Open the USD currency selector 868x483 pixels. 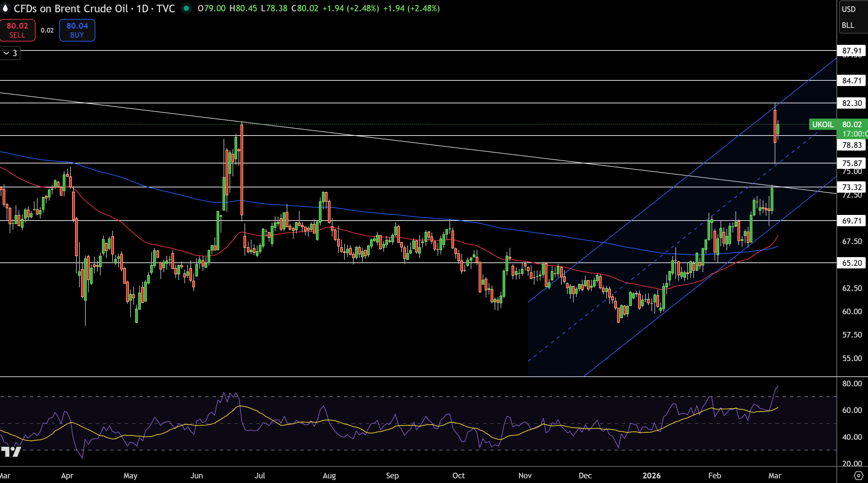click(849, 9)
